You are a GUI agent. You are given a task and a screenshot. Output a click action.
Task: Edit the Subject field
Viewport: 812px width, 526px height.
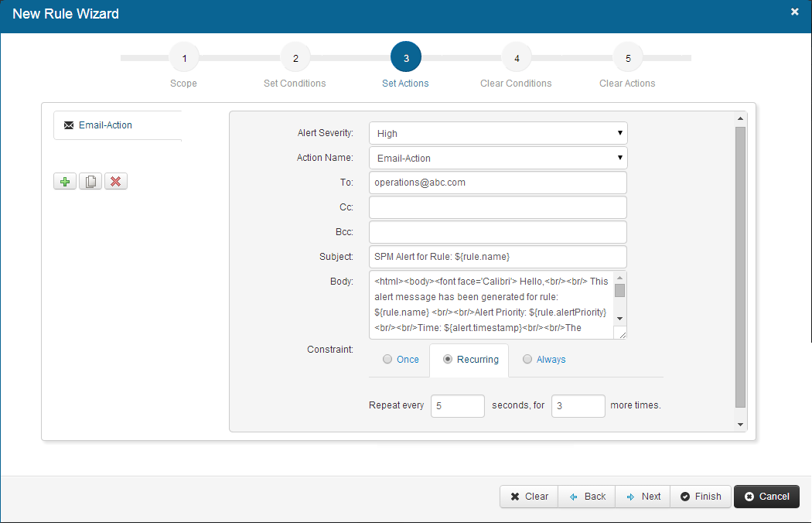[x=498, y=257]
